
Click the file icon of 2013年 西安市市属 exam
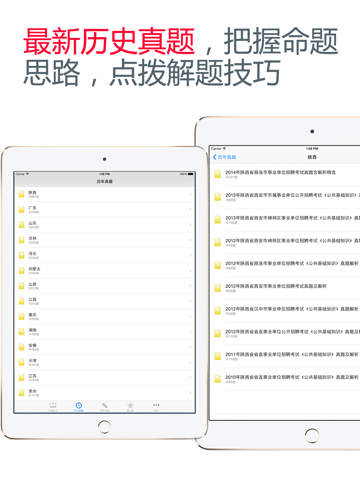coord(218,197)
